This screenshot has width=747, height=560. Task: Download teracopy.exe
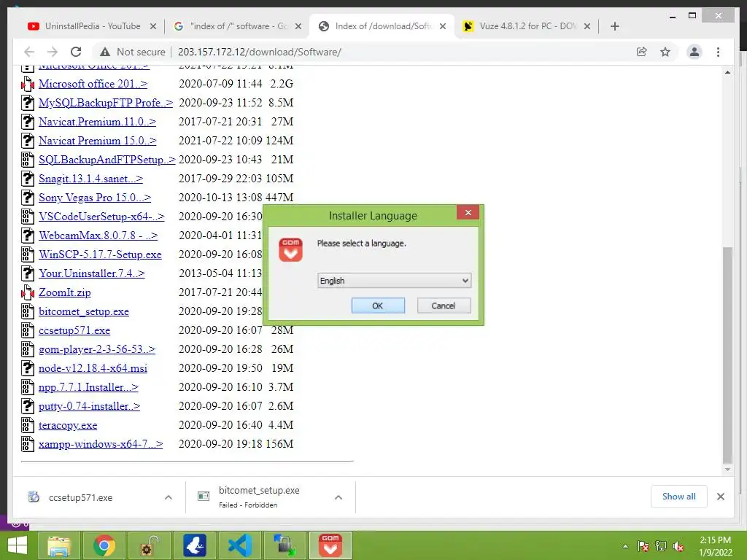(x=68, y=425)
